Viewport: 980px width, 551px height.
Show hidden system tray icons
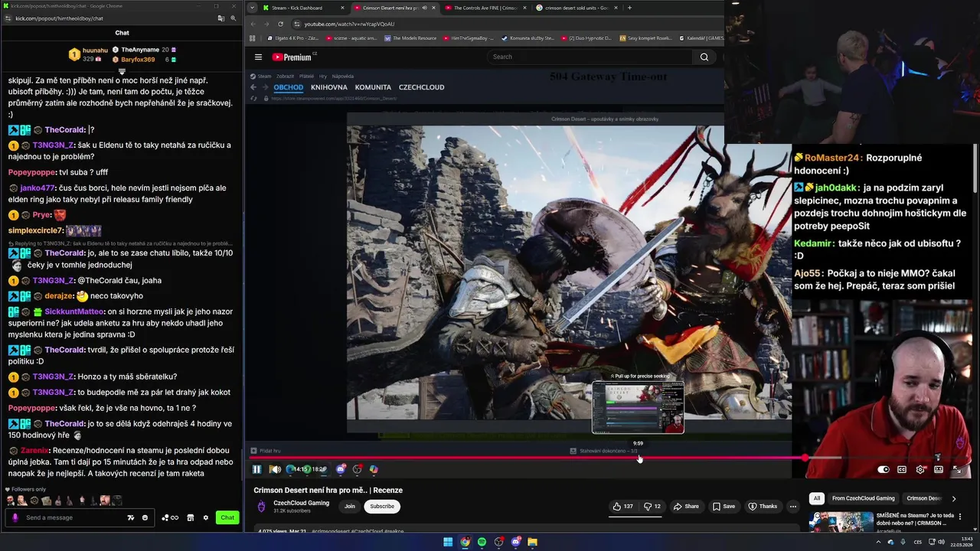click(x=878, y=542)
